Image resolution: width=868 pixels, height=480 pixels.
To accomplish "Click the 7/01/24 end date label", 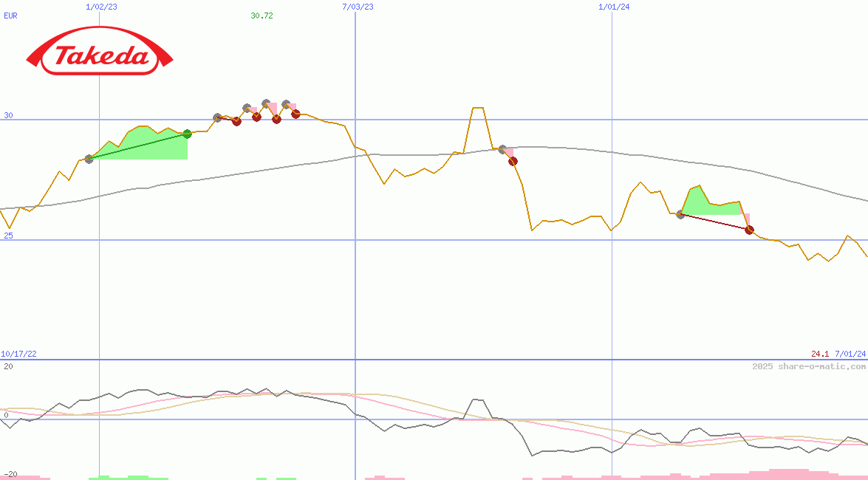I will 850,354.
